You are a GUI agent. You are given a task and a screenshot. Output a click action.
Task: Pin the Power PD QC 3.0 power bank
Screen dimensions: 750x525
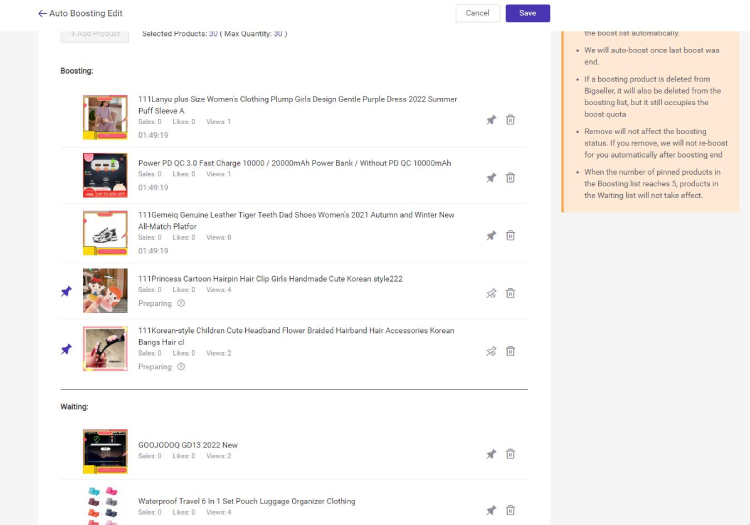click(x=491, y=178)
